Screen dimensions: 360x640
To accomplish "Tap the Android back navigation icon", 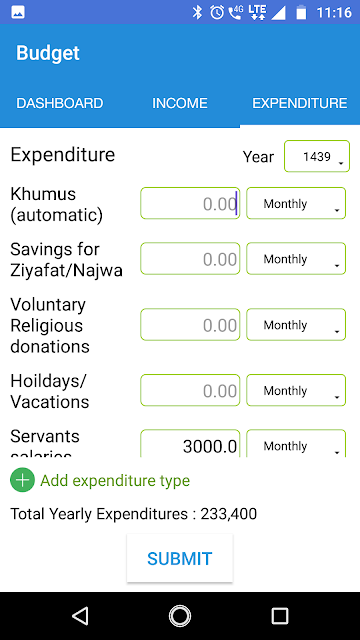I will 80,616.
